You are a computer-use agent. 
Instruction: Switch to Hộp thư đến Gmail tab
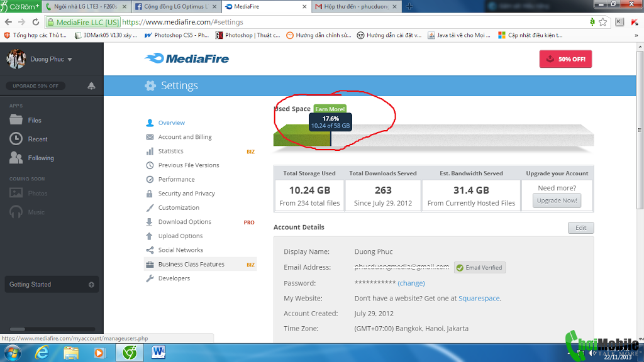tap(356, 6)
